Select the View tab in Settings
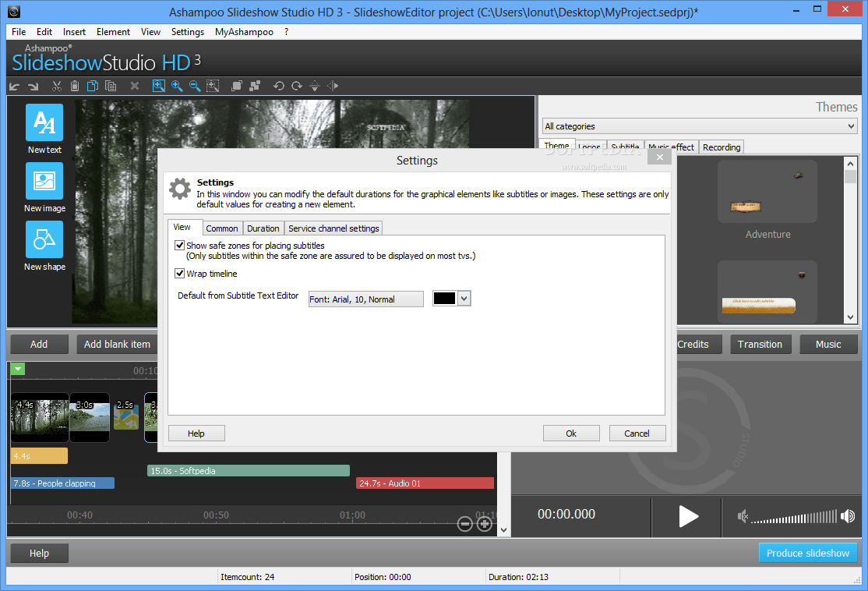Viewport: 868px width, 591px height. point(182,227)
